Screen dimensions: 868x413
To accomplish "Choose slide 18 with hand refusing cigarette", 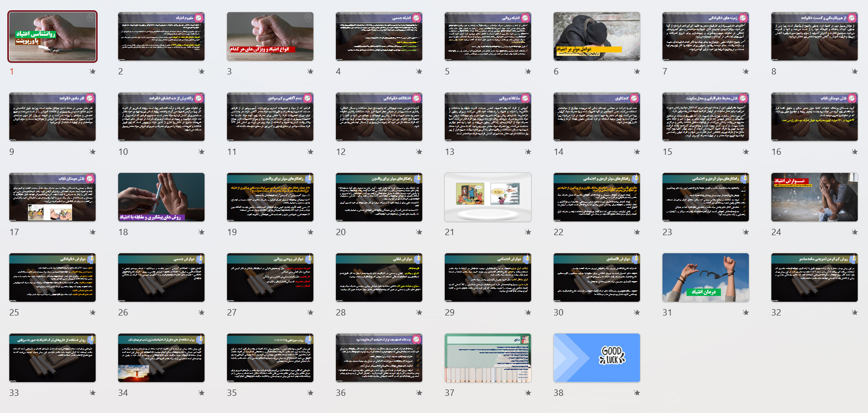I will click(x=161, y=197).
